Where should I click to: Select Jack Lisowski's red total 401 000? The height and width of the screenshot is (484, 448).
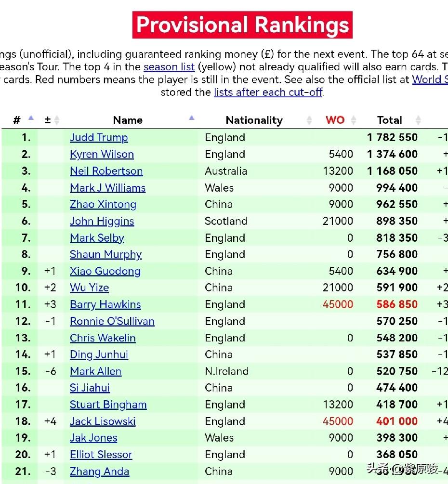point(397,421)
